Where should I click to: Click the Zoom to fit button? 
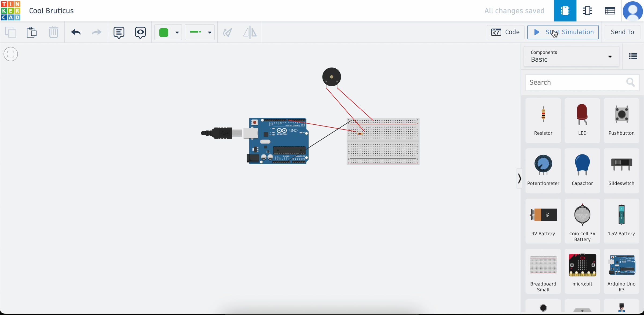click(x=11, y=54)
